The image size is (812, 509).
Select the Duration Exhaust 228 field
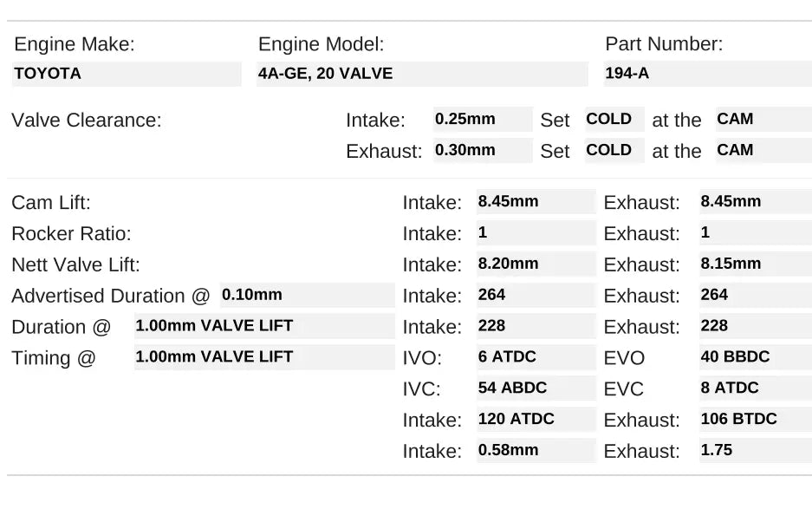[755, 326]
